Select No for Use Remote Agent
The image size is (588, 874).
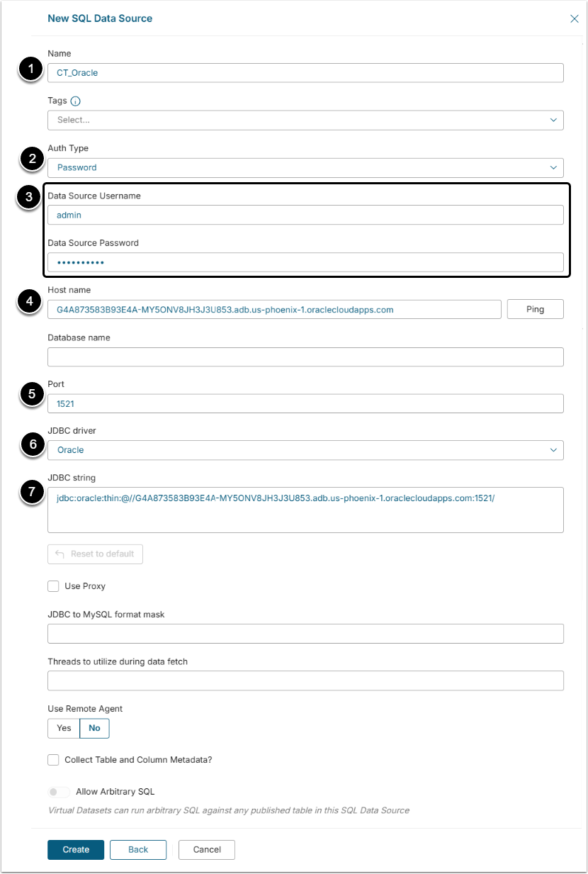(x=94, y=728)
